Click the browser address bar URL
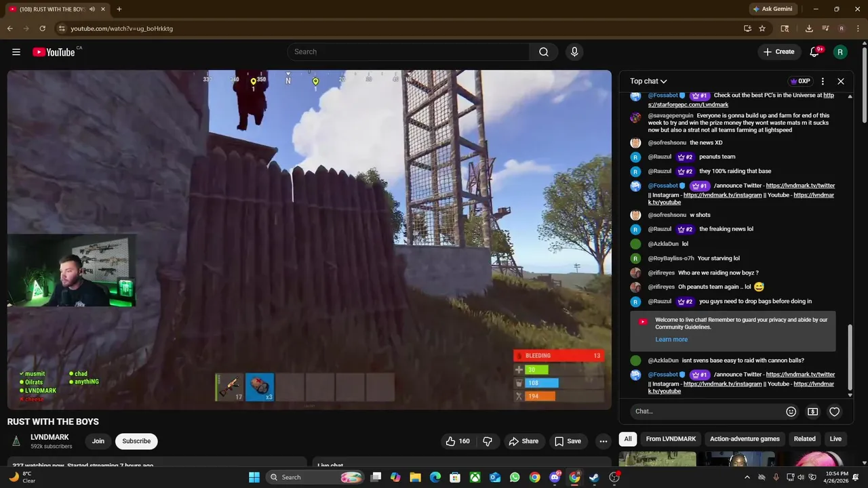The width and height of the screenshot is (868, 488). click(x=122, y=28)
